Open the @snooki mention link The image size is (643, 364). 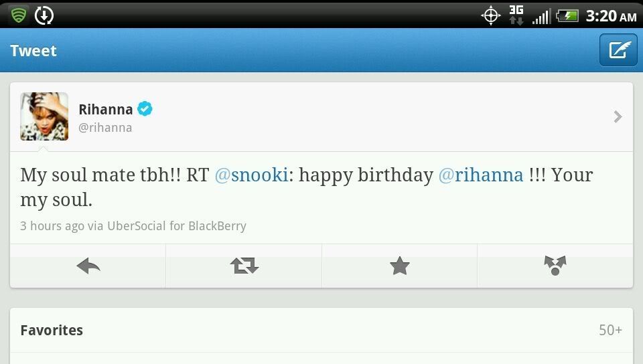coord(251,175)
